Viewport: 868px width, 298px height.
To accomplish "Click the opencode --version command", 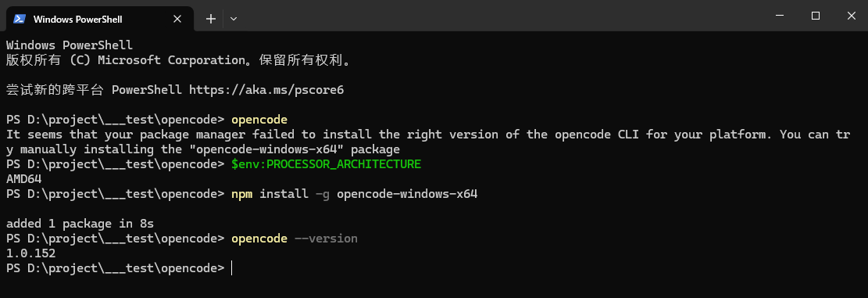I will pyautogui.click(x=295, y=239).
